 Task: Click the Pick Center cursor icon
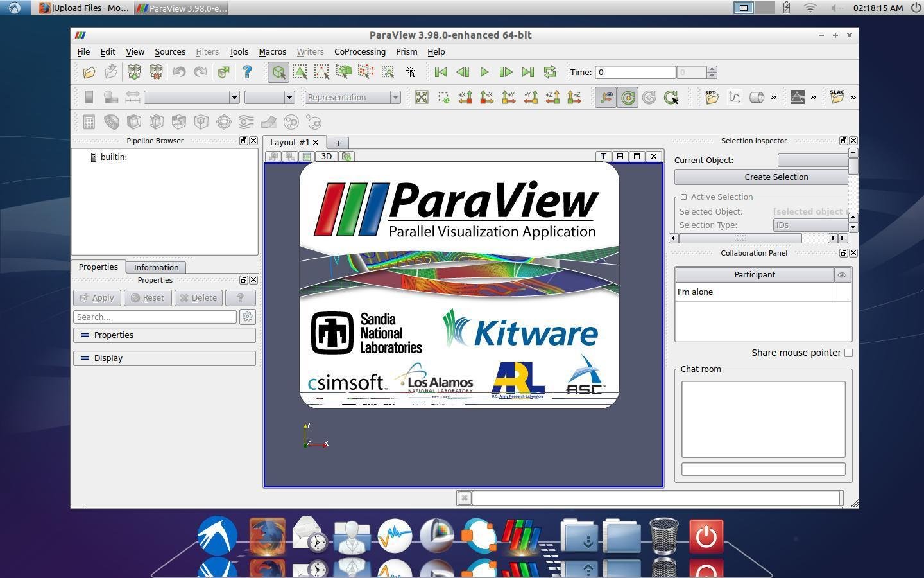411,72
